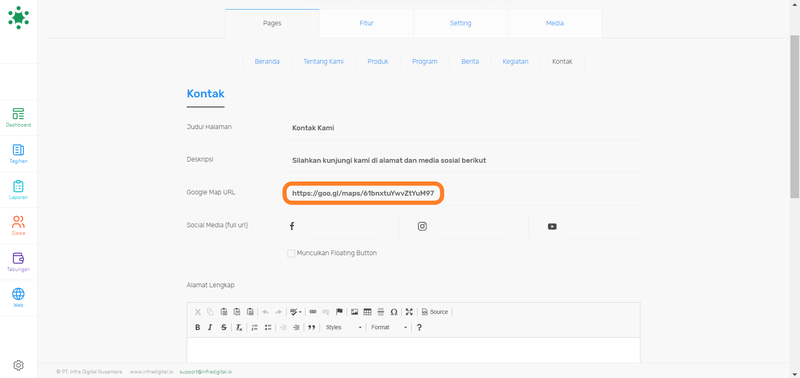Click support@infradigital.io email link
This screenshot has width=800, height=378.
[x=206, y=372]
